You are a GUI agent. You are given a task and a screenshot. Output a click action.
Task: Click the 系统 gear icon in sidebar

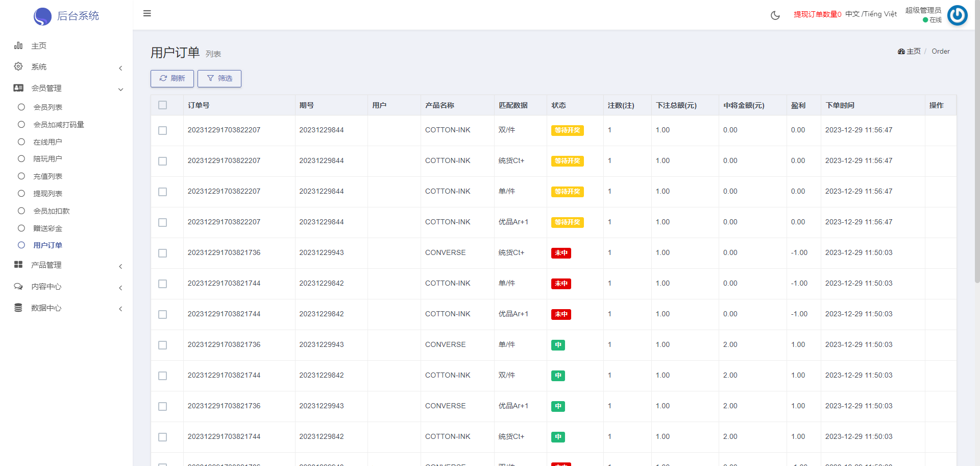pyautogui.click(x=18, y=66)
